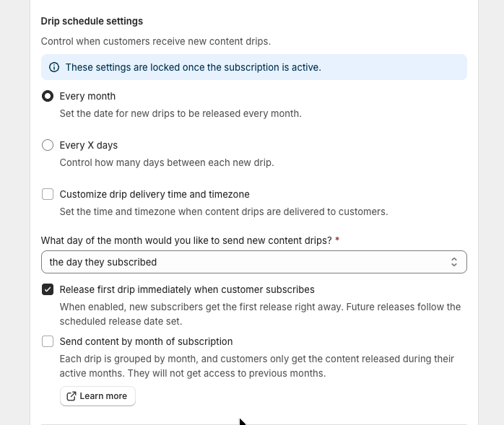The height and width of the screenshot is (425, 504).
Task: Enable Customize drip delivery time checkbox
Action: (48, 194)
